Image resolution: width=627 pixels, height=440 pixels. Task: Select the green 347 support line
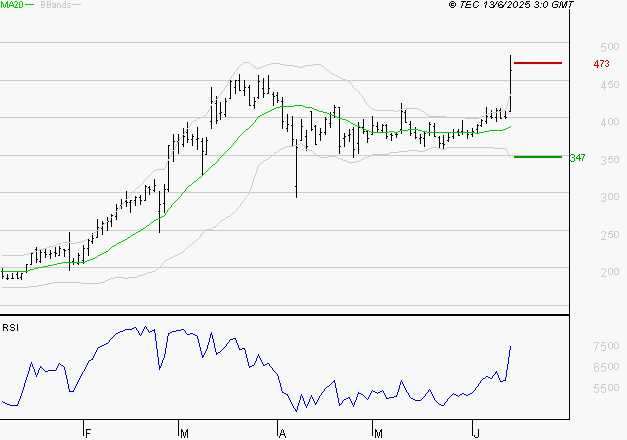coord(536,157)
